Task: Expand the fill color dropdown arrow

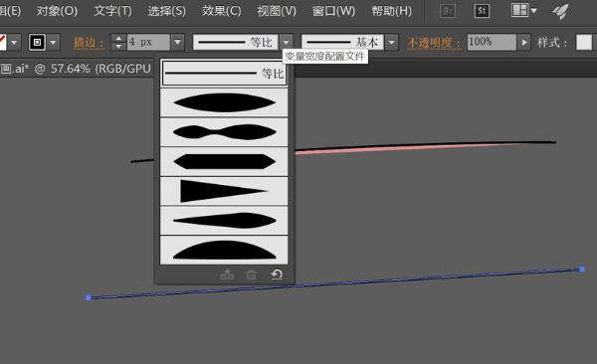Action: [15, 42]
